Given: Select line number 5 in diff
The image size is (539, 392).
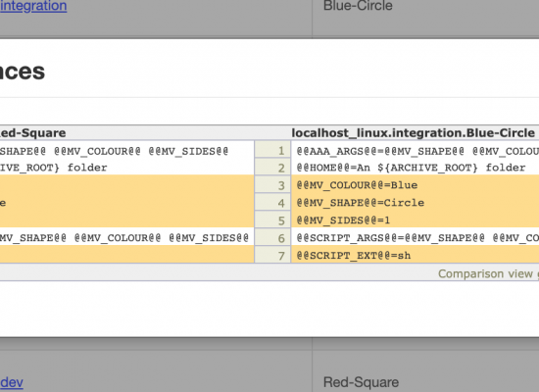Looking at the screenshot, I should [x=272, y=220].
